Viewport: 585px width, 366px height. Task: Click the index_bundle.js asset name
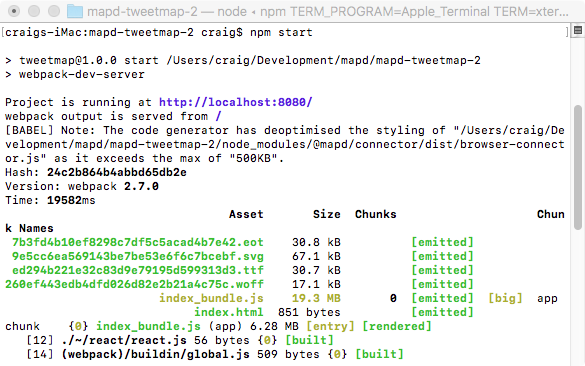pyautogui.click(x=211, y=298)
